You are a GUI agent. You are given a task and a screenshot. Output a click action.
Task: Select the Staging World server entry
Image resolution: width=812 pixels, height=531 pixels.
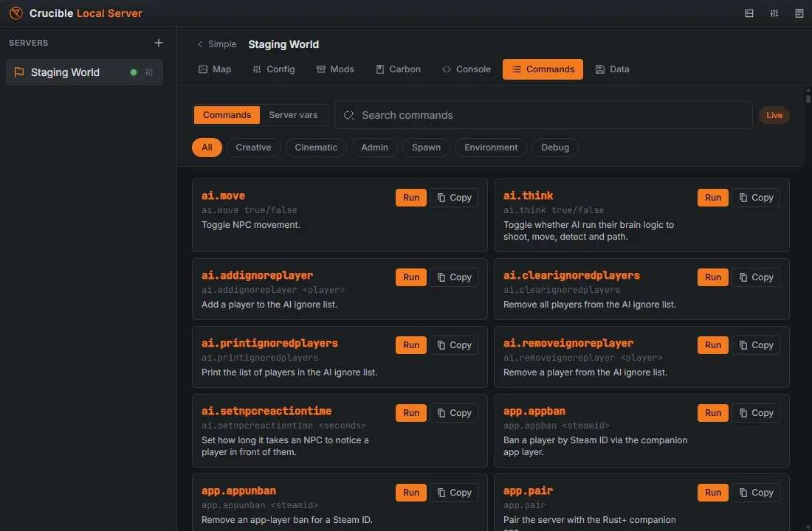coord(84,72)
